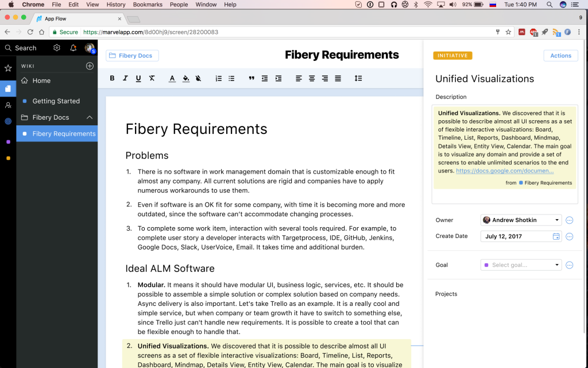
Task: Open people icon in left rail
Action: (x=8, y=105)
